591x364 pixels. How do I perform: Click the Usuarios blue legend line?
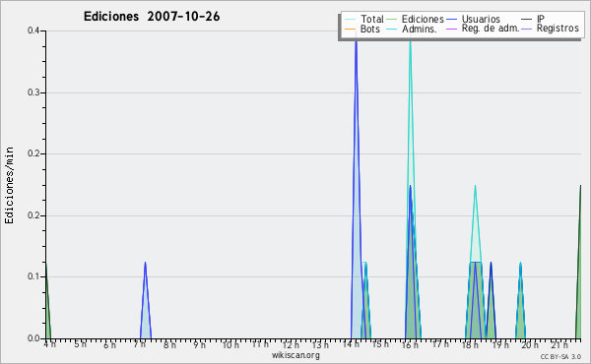pos(451,20)
